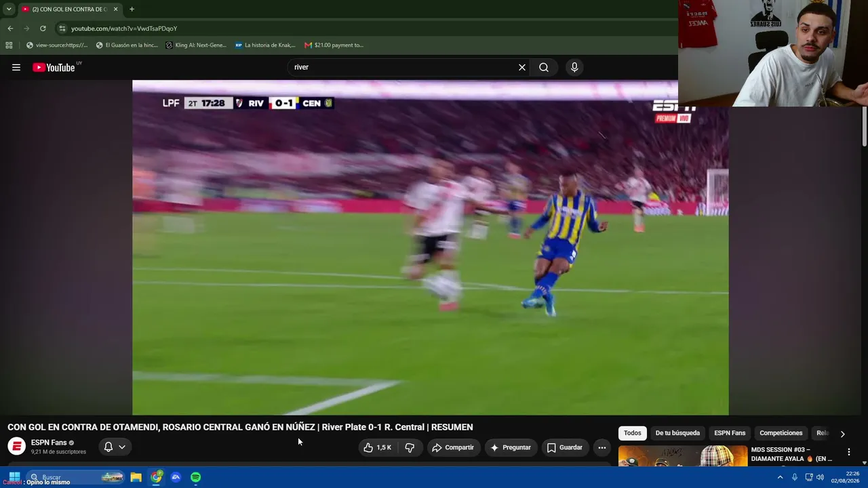Open the El Guasón en la hinc... bookmark
Image resolution: width=868 pixels, height=488 pixels.
click(127, 45)
